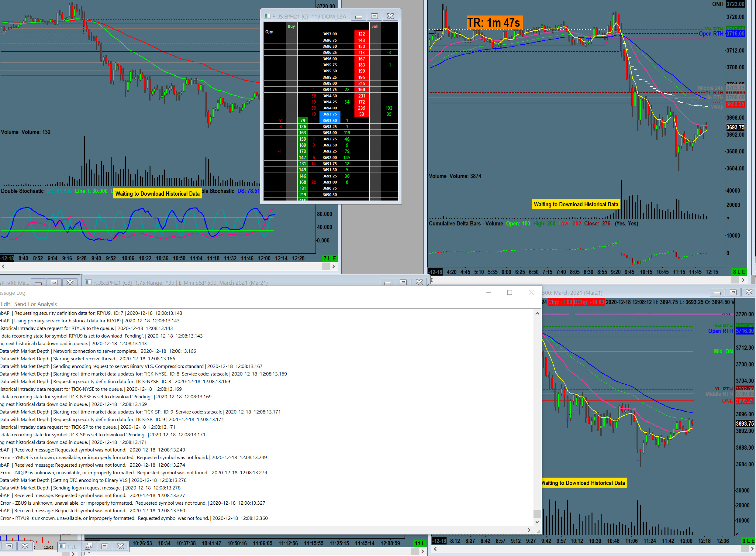The height and width of the screenshot is (556, 756).
Task: Click right scroll arrow on top-right chart
Action: pyautogui.click(x=743, y=280)
